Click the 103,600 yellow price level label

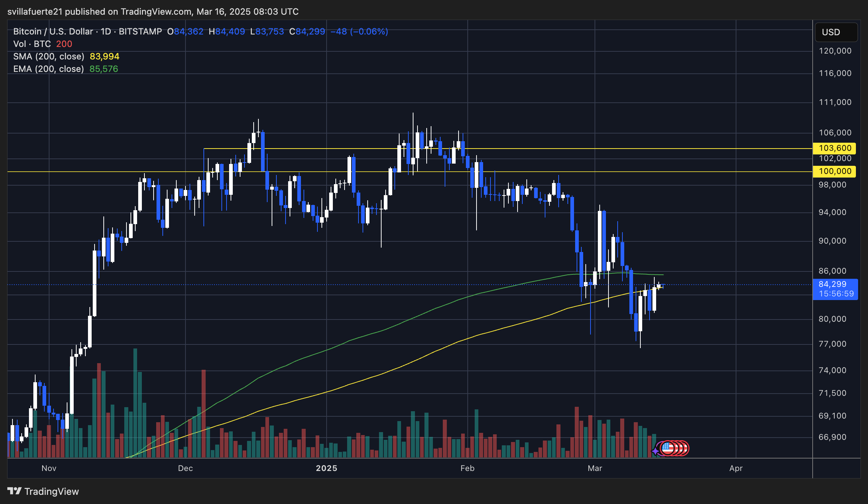point(835,148)
